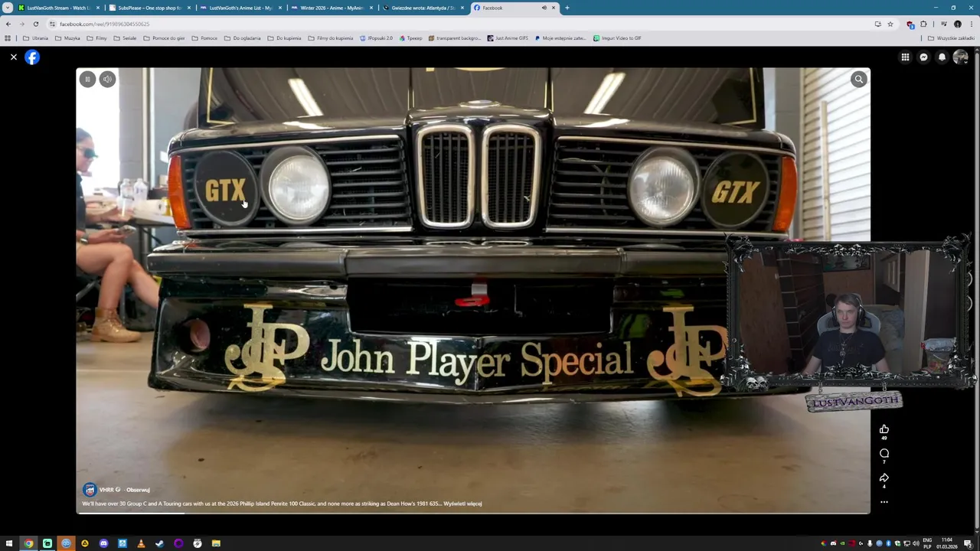Open the Filmy do kupienia bookmark folder
Viewport: 980px width, 551px height.
pyautogui.click(x=331, y=38)
